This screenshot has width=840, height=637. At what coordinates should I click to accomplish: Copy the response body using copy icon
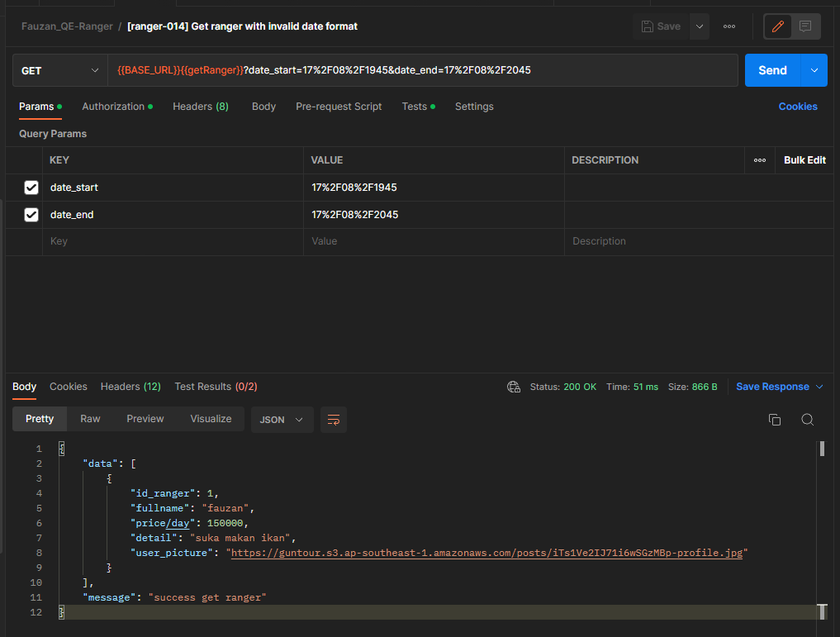[775, 420]
